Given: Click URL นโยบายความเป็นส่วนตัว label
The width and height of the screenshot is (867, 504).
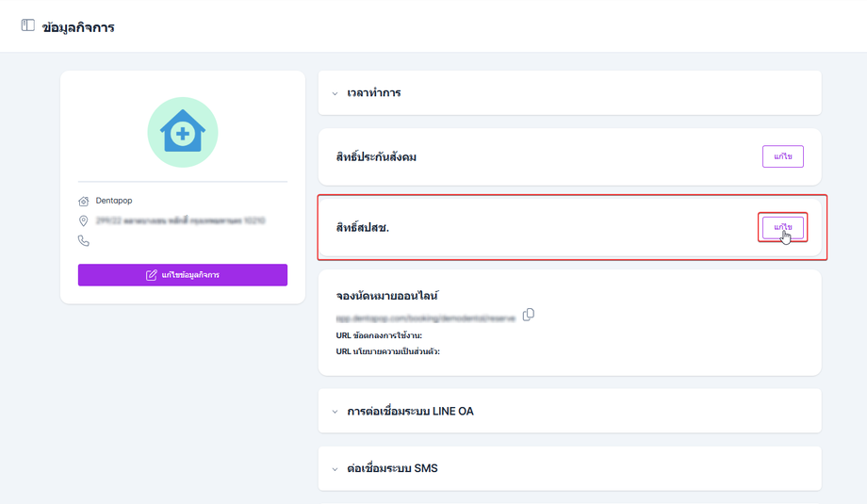Looking at the screenshot, I should 387,351.
